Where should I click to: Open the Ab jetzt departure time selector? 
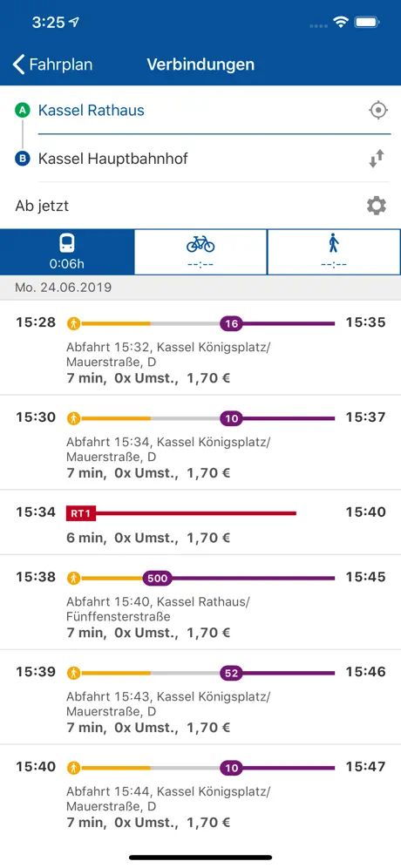pyautogui.click(x=188, y=207)
